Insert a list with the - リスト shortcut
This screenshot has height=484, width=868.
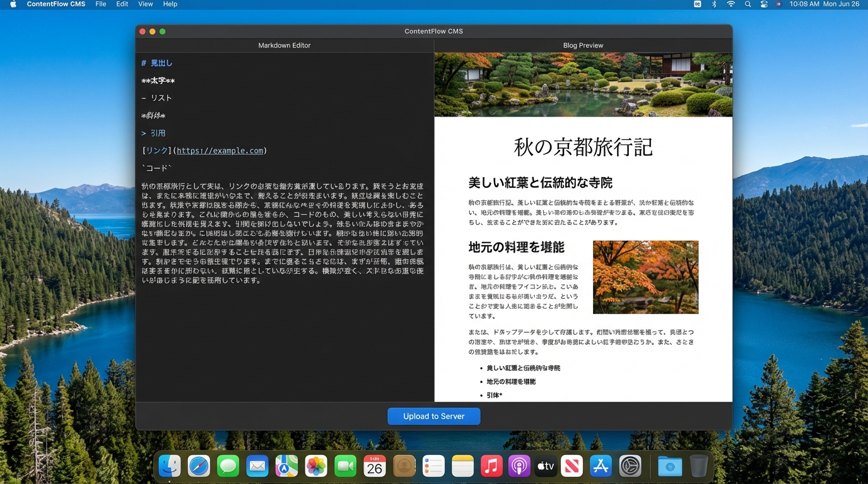point(156,98)
